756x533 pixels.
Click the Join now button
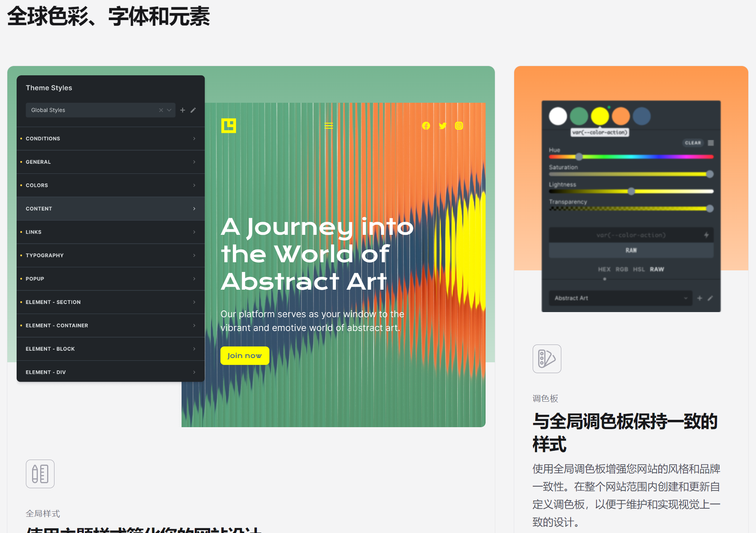[245, 355]
